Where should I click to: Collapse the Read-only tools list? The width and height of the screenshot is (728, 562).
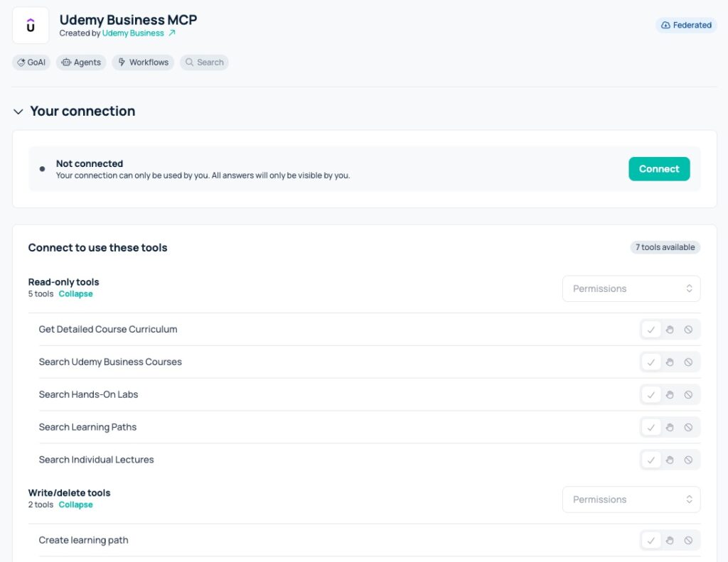(75, 293)
